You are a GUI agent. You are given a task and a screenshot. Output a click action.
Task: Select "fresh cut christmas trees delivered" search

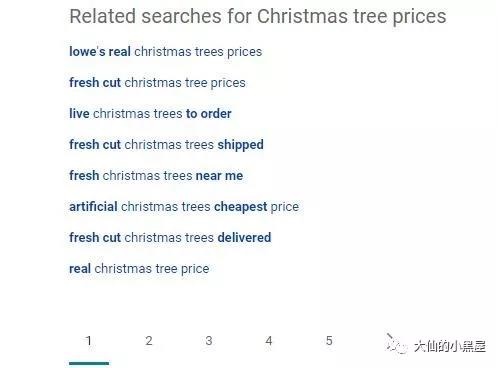click(x=170, y=238)
